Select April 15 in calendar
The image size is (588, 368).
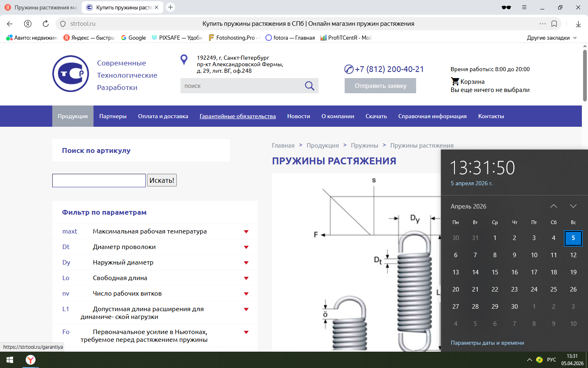(495, 272)
